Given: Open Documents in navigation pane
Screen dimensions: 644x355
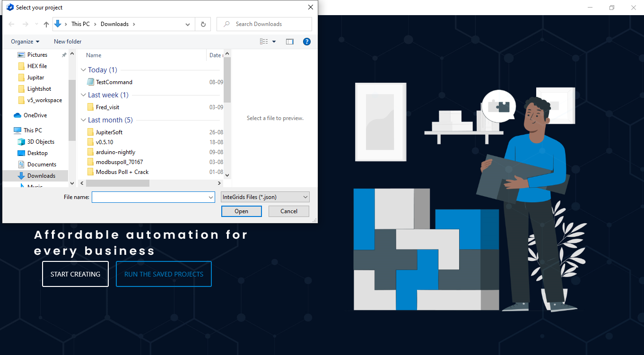Looking at the screenshot, I should (42, 165).
